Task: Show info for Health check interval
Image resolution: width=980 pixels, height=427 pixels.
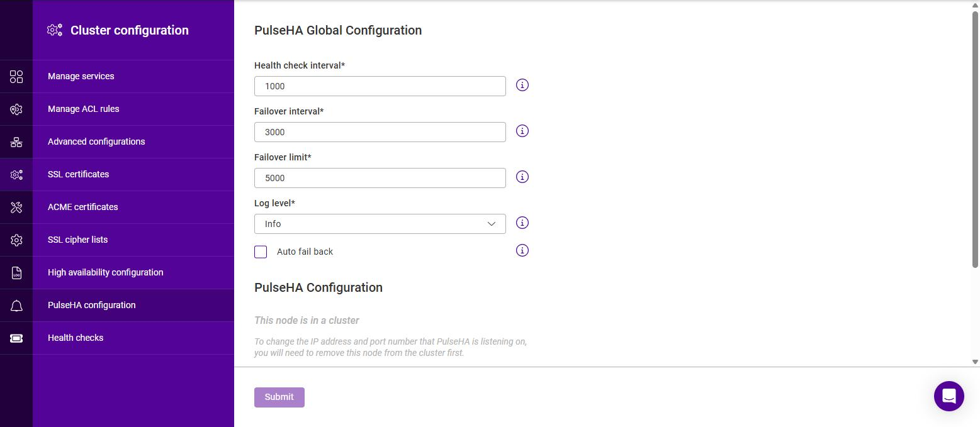Action: (x=522, y=85)
